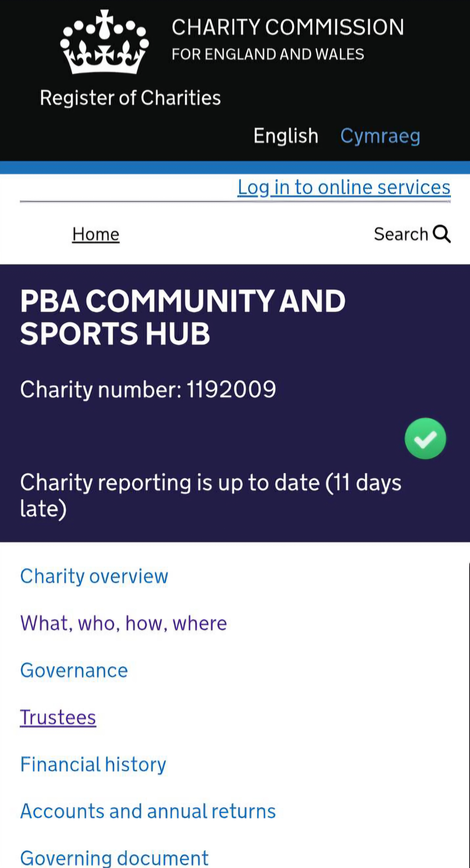View the Trustees page

point(58,717)
